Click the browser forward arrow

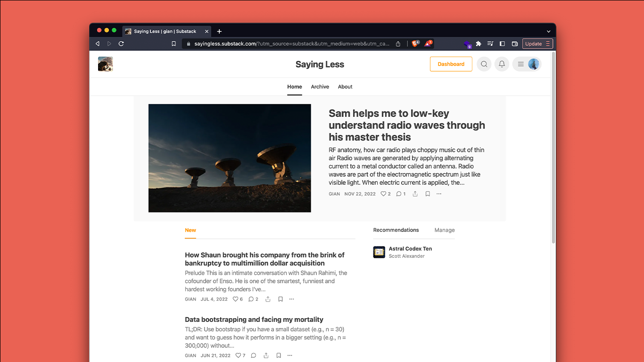[x=109, y=44]
